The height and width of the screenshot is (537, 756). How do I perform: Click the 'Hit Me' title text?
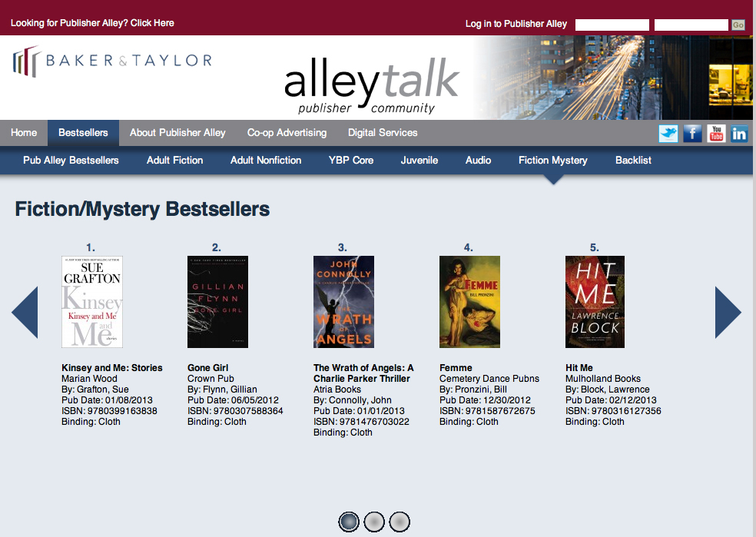point(579,368)
